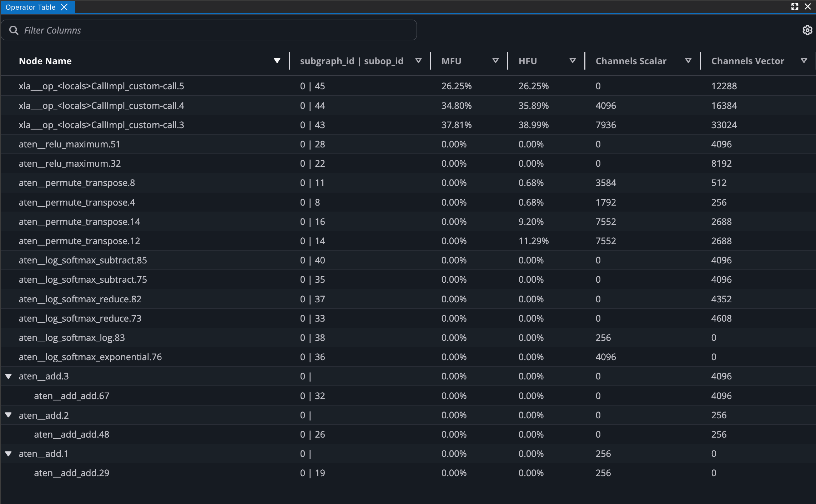Select row xla__op_<locals>CallImpl_custom-call.5

pos(101,86)
